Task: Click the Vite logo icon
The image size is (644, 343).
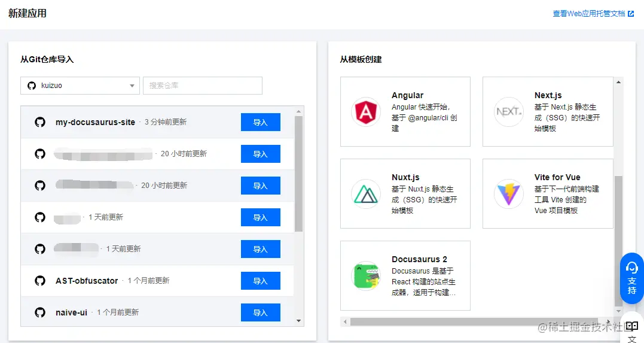Action: point(509,194)
